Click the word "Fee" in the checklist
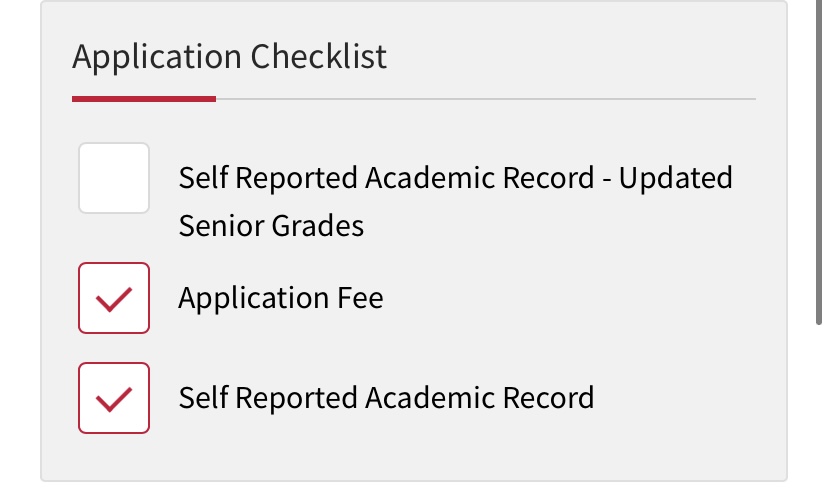 [360, 298]
